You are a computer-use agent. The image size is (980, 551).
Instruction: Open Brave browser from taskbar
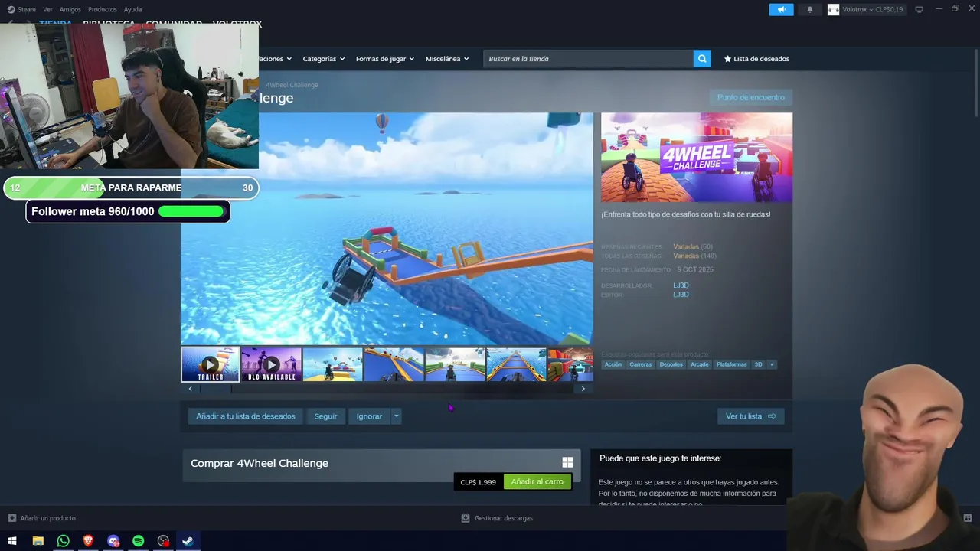coord(88,541)
